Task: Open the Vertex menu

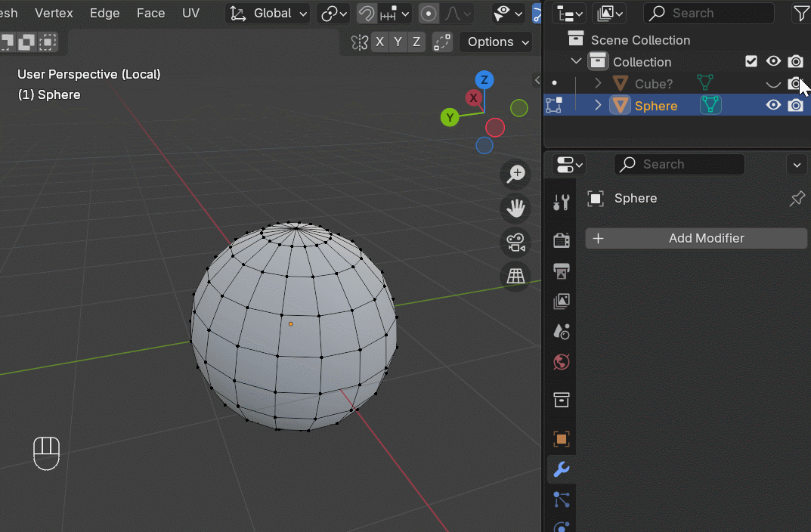Action: point(54,13)
